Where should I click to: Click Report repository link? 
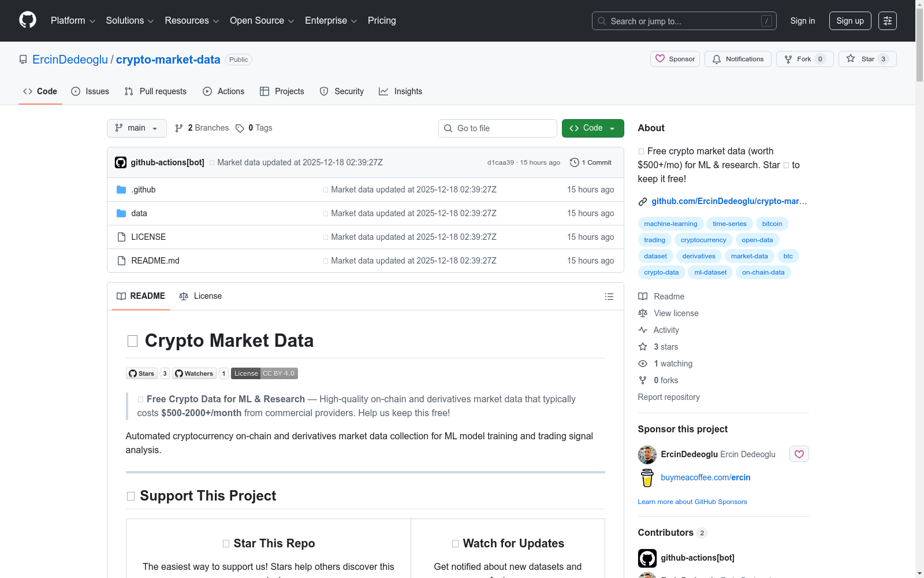click(x=669, y=397)
